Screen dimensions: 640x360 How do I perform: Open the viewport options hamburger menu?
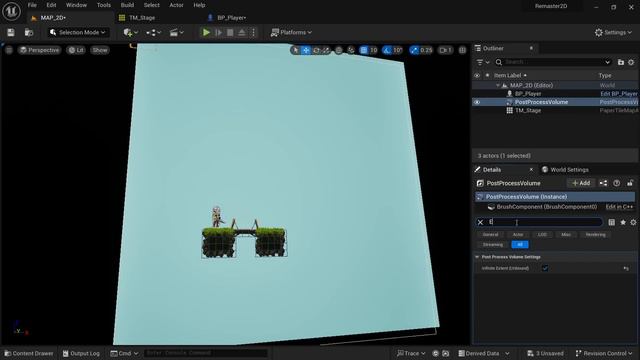[9, 50]
